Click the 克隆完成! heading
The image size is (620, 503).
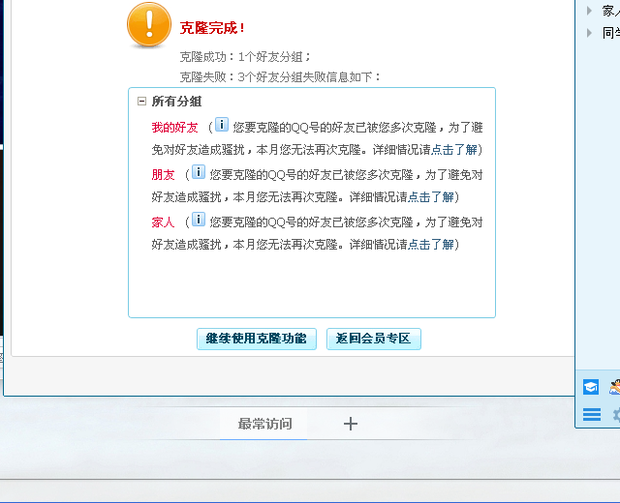[x=212, y=28]
